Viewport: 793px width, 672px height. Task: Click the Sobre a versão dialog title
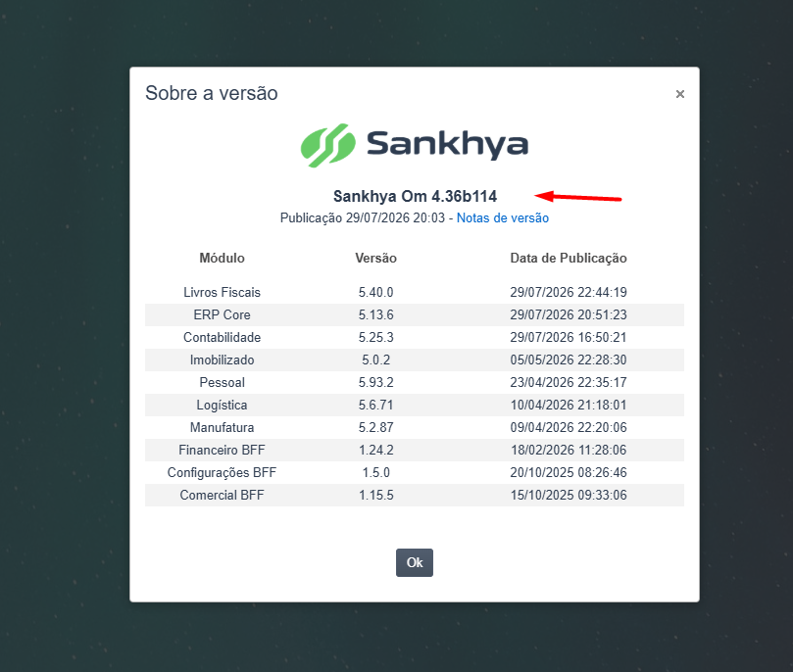click(x=212, y=93)
